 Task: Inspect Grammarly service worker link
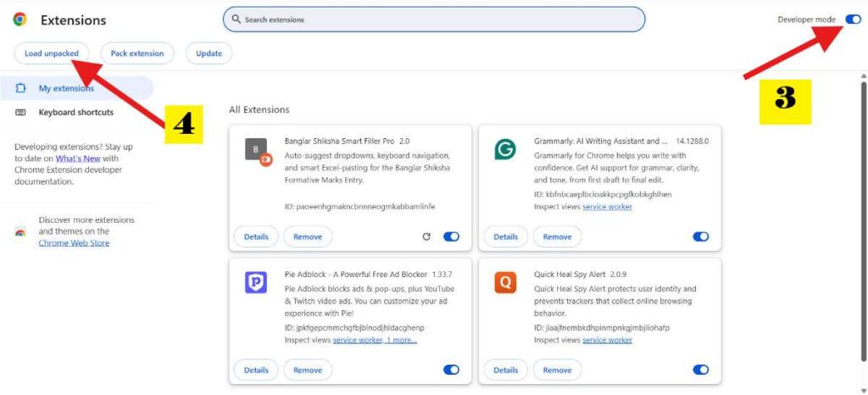(x=607, y=206)
